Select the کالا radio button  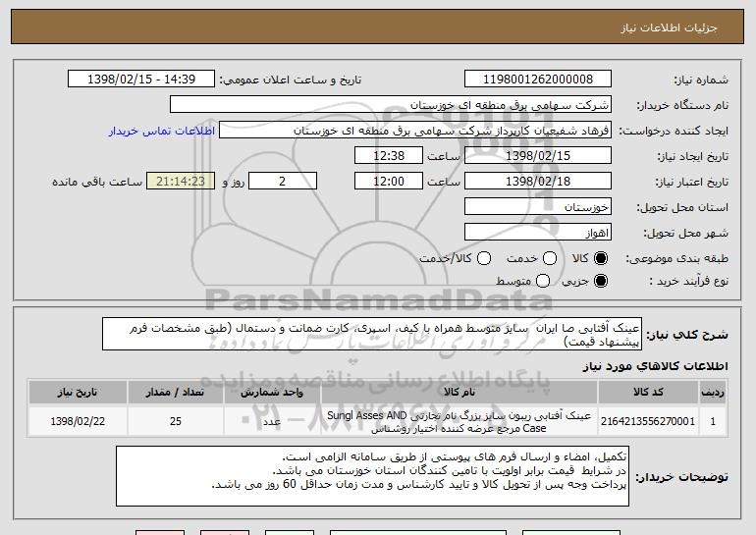click(601, 258)
